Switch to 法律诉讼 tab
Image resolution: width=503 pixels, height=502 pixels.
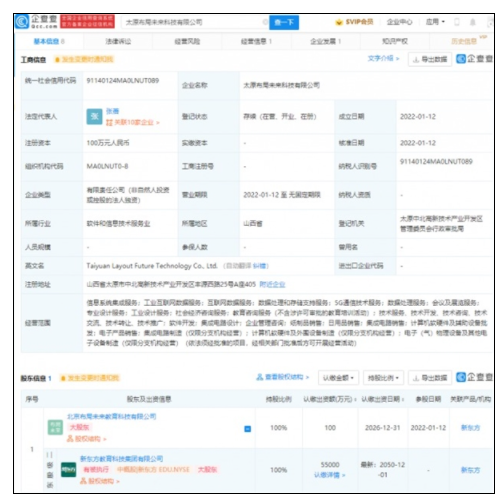point(118,41)
